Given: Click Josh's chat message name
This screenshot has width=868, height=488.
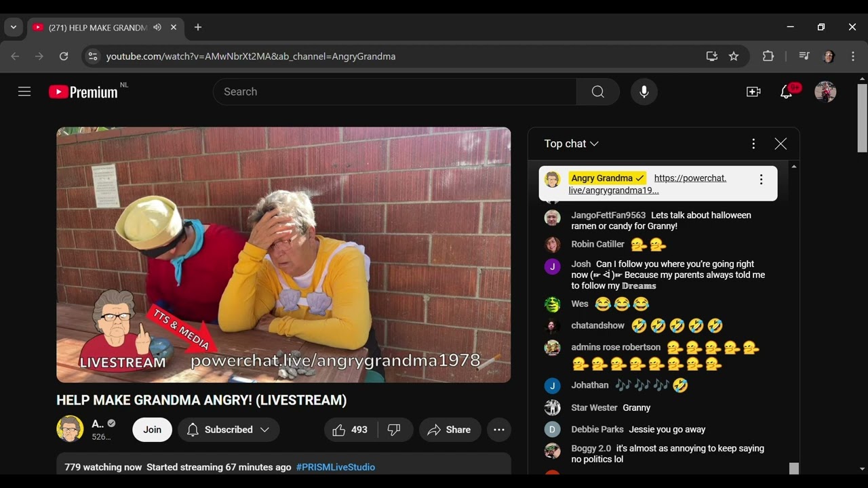Looking at the screenshot, I should pos(581,264).
